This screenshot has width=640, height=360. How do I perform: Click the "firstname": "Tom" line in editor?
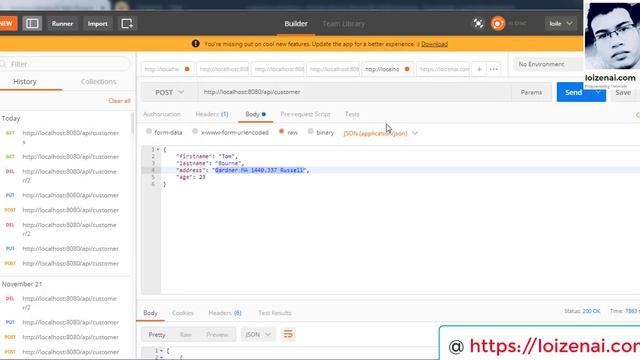pyautogui.click(x=207, y=156)
